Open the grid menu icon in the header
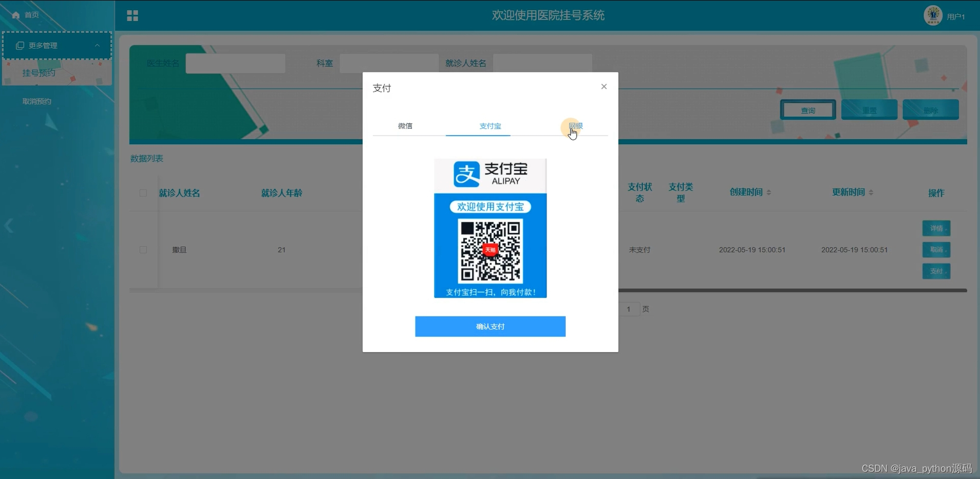 (133, 16)
